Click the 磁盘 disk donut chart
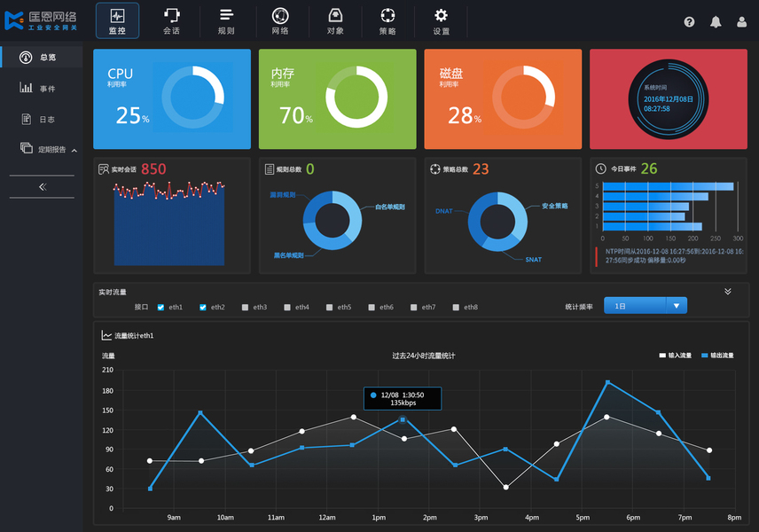The width and height of the screenshot is (759, 532). (x=524, y=98)
